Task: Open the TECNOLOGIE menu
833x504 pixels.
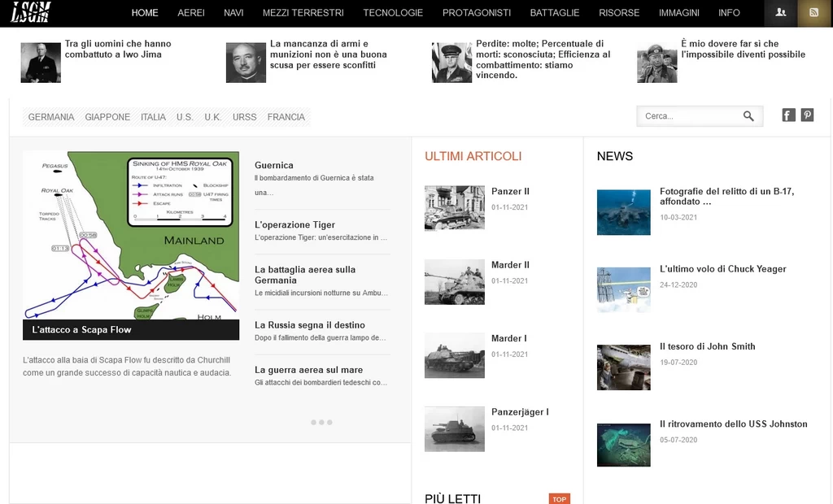Action: 393,13
